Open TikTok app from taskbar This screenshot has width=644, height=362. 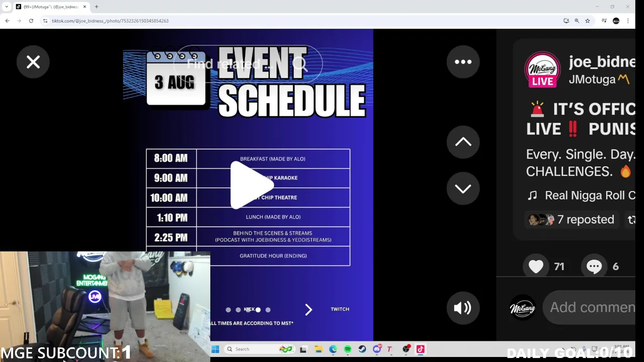point(421,349)
